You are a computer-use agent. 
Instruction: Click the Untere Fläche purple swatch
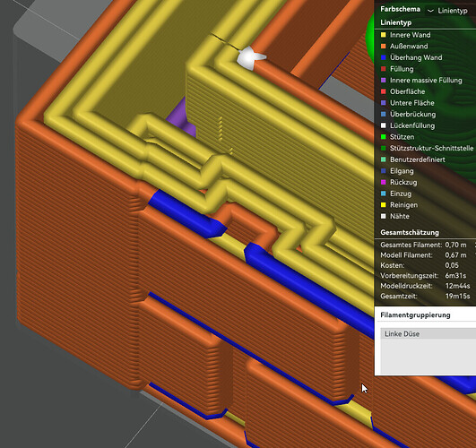pyautogui.click(x=383, y=103)
